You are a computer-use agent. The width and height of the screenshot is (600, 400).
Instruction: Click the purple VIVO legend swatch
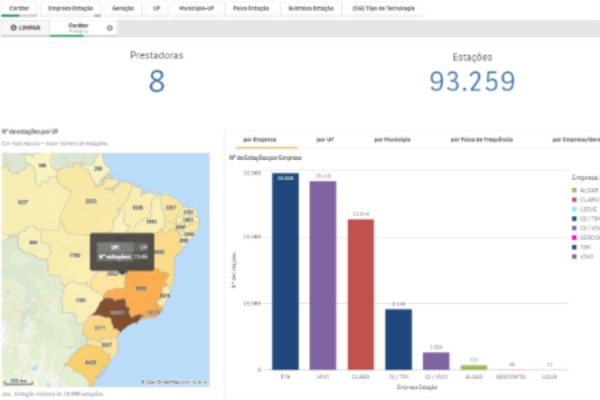click(574, 256)
